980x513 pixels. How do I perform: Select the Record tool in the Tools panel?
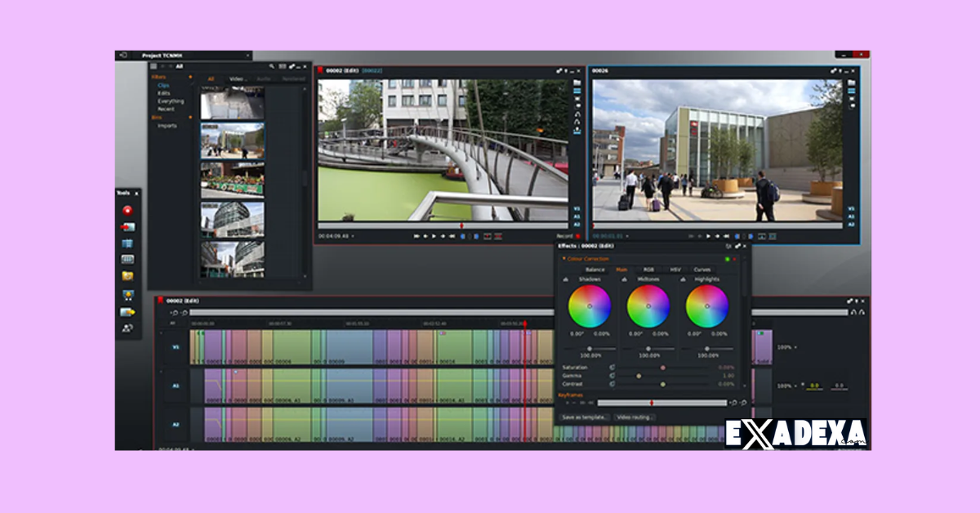(127, 210)
